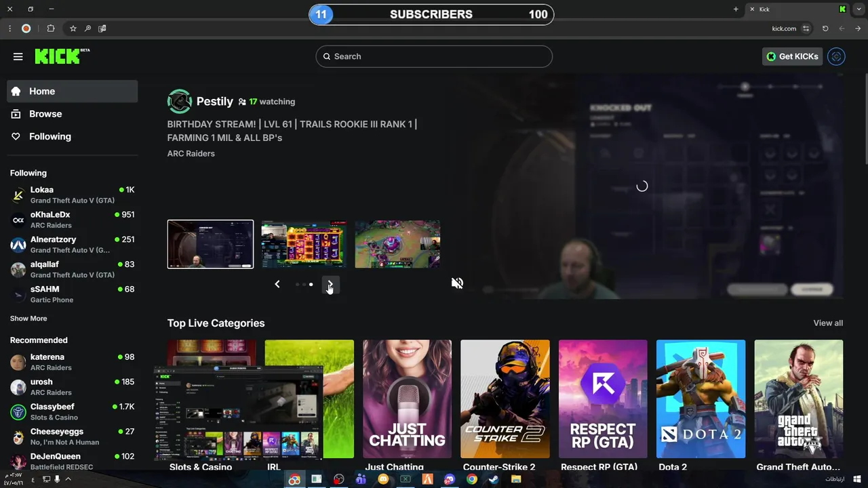
Task: Open Cheeseyeggs avatar in Recommended
Action: tap(18, 436)
